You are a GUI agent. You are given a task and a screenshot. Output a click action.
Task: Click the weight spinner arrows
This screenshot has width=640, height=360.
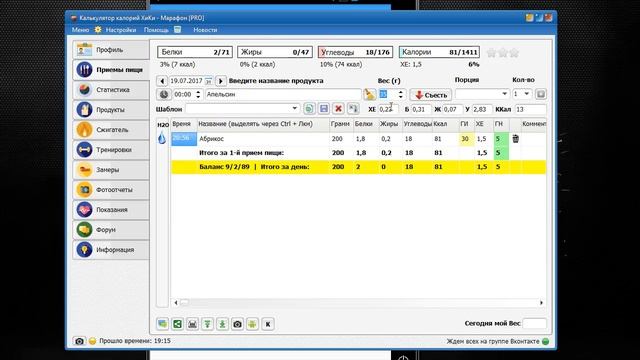pyautogui.click(x=400, y=94)
